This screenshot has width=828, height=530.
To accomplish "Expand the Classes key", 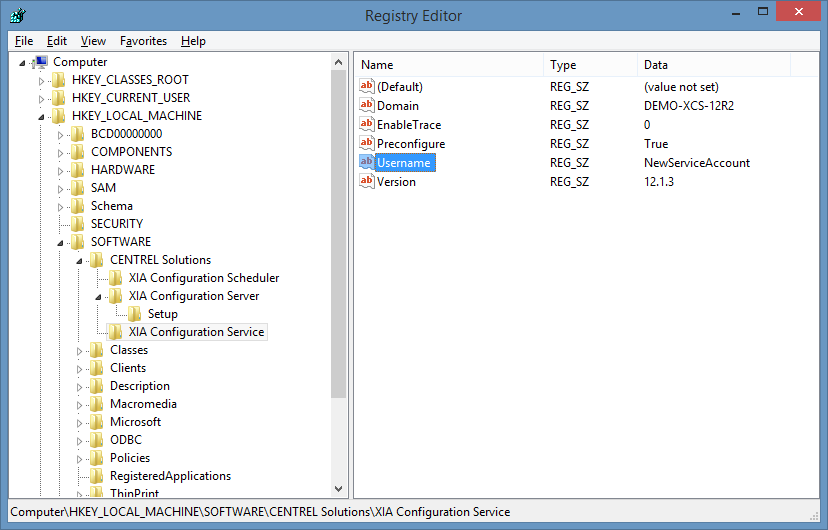I will 79,351.
